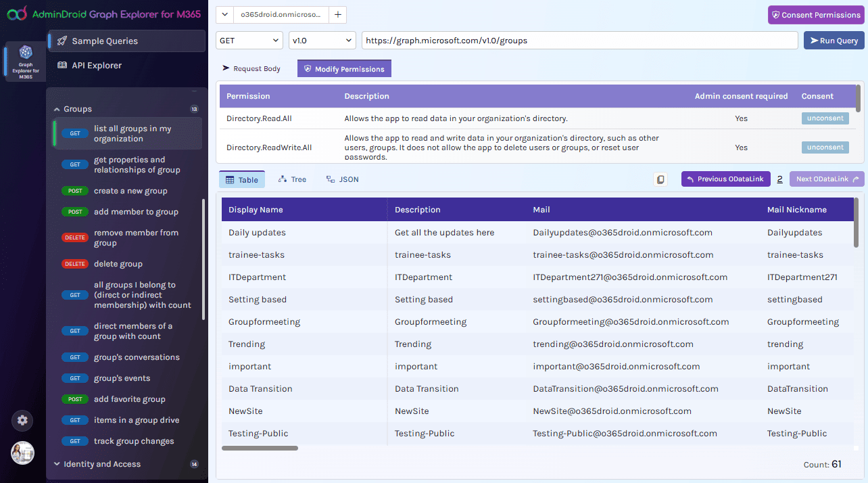Open the v1.0 API version dropdown
Image resolution: width=868 pixels, height=483 pixels.
click(x=322, y=41)
